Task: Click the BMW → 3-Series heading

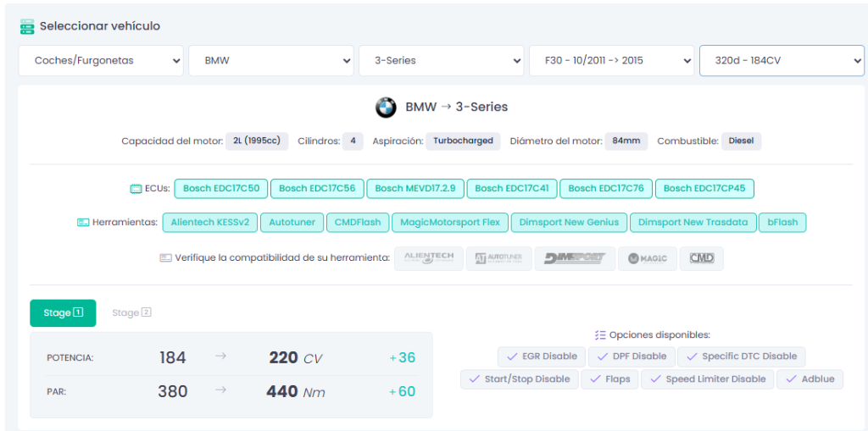Action: [457, 108]
